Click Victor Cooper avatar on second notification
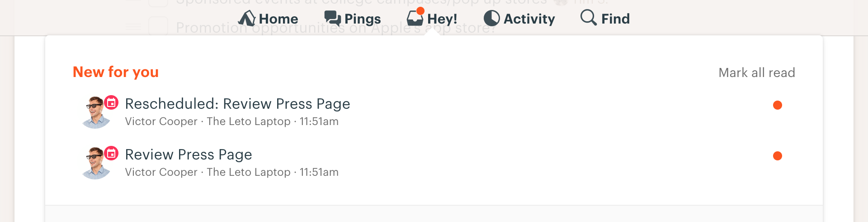This screenshot has width=868, height=222. (95, 164)
